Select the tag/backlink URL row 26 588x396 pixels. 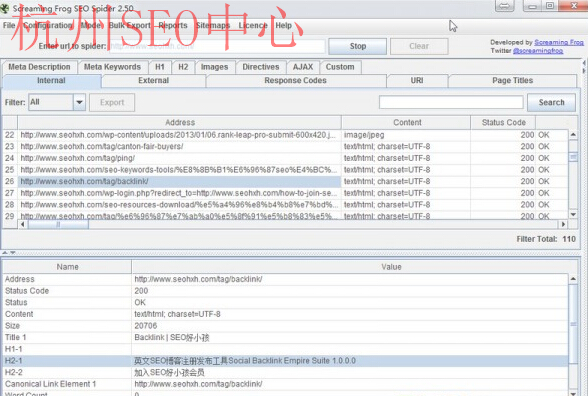[x=179, y=182]
